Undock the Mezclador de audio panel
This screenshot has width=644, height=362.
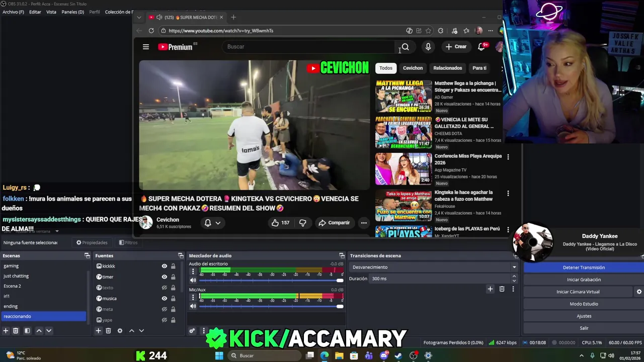342,256
